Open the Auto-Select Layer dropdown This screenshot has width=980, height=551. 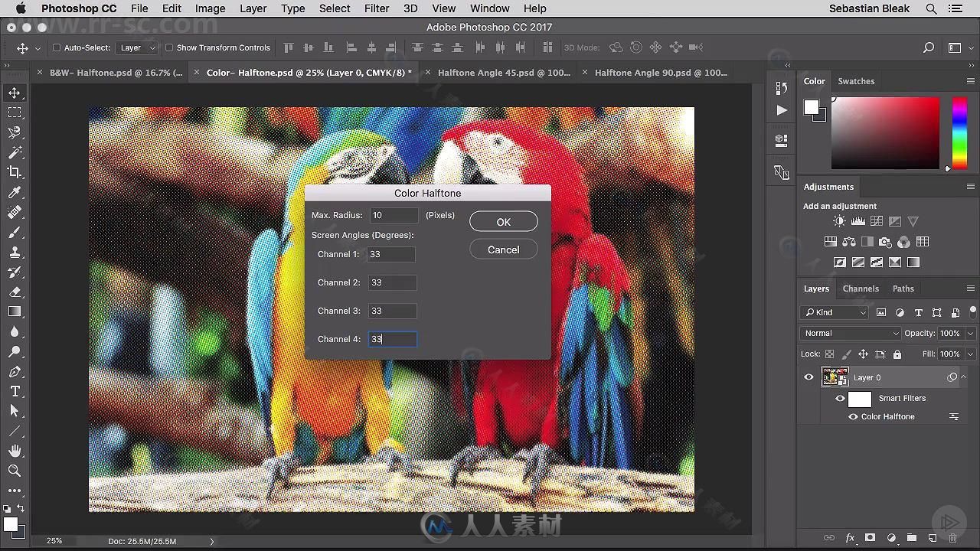[x=137, y=47]
